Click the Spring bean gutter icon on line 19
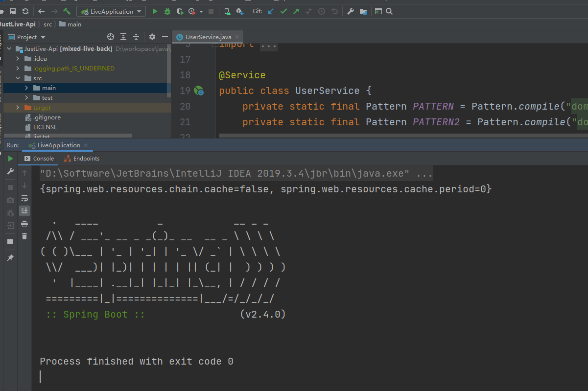The image size is (588, 391). (198, 91)
